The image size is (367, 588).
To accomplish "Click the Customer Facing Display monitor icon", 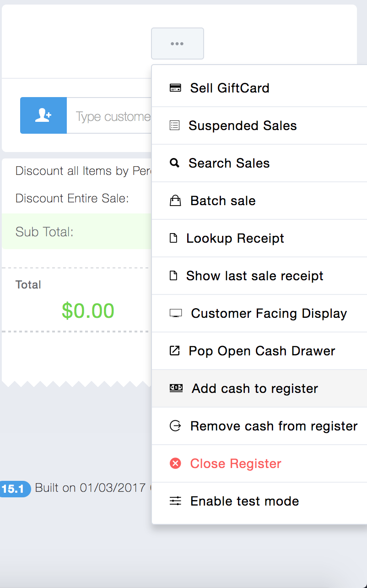I will [176, 313].
